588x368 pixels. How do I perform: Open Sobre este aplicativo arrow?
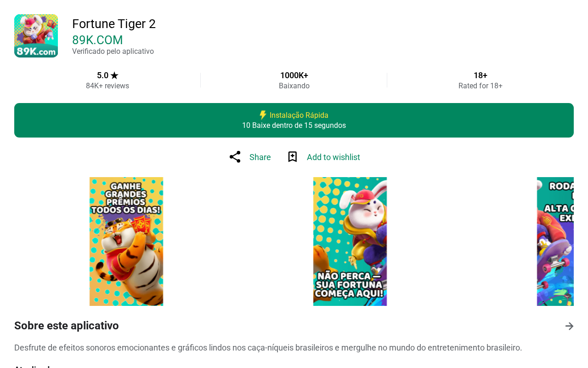569,326
